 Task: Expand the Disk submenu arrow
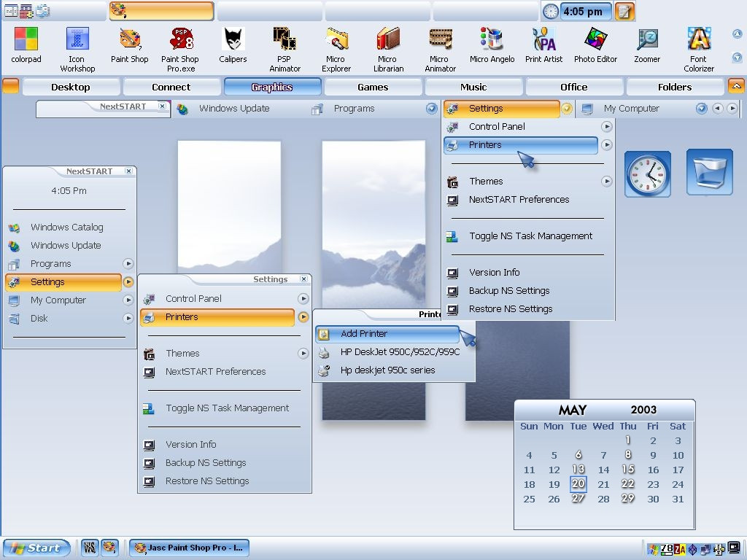click(x=128, y=318)
